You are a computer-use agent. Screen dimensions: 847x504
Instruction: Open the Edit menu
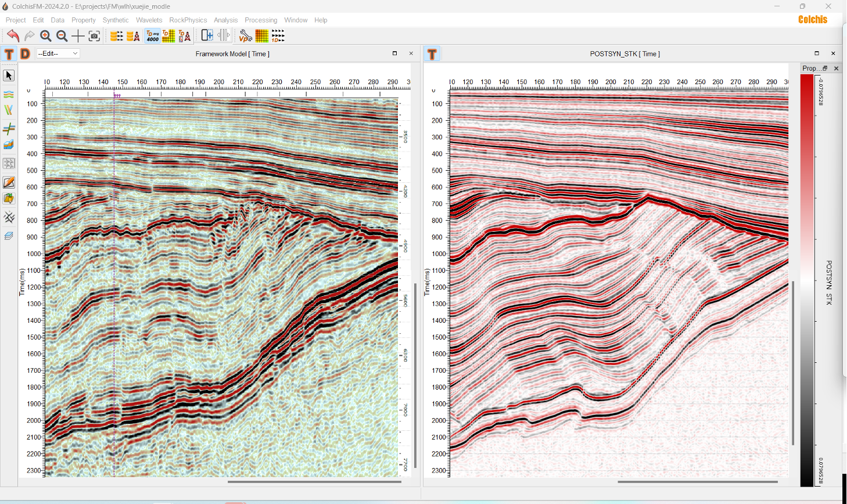click(x=38, y=20)
